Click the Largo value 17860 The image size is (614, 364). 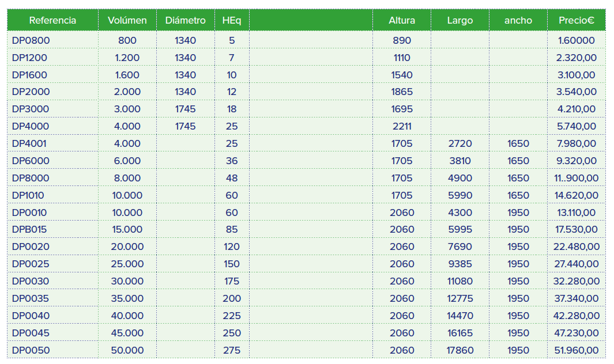(x=459, y=350)
